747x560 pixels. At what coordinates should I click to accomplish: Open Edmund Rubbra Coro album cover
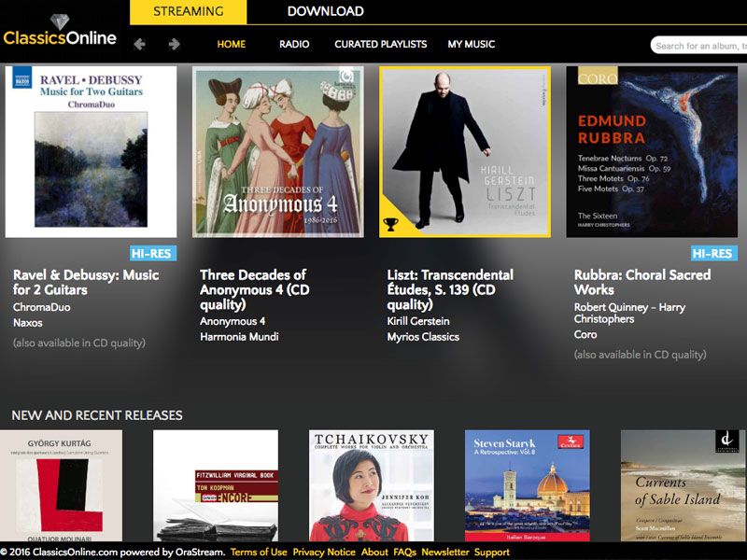[652, 152]
